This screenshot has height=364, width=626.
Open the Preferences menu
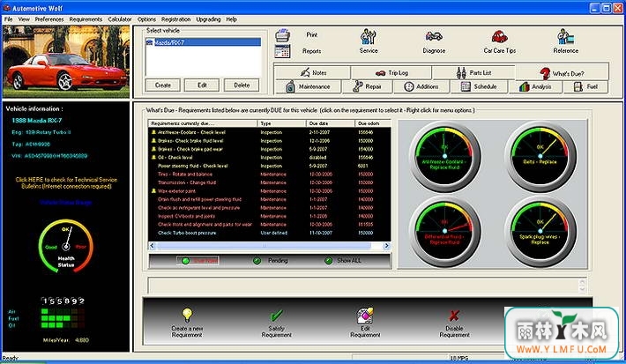(49, 19)
